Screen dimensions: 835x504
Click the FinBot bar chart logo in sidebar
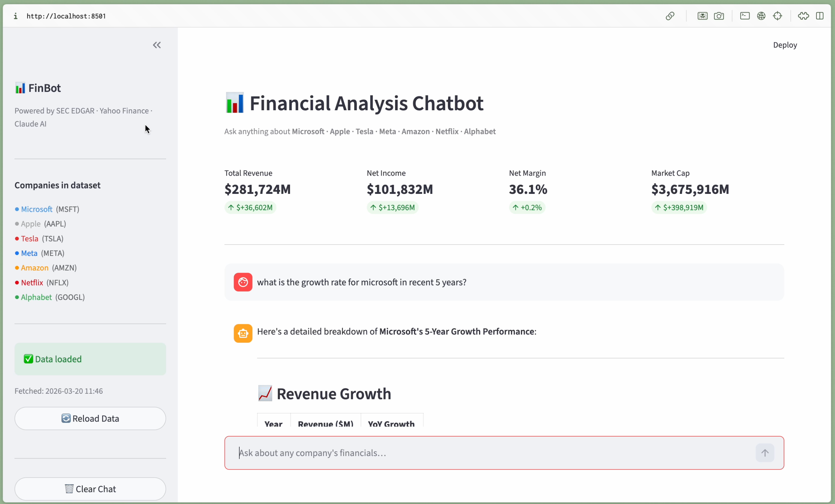click(20, 88)
